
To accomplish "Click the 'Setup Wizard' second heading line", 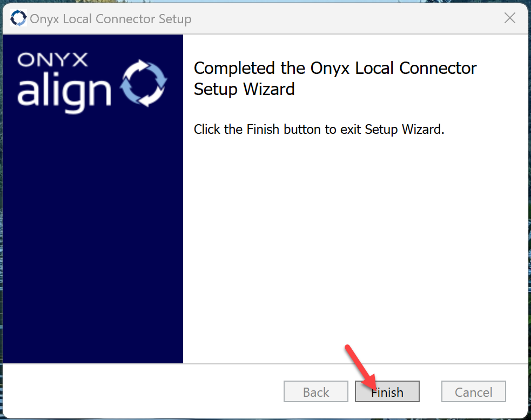I will [x=244, y=90].
